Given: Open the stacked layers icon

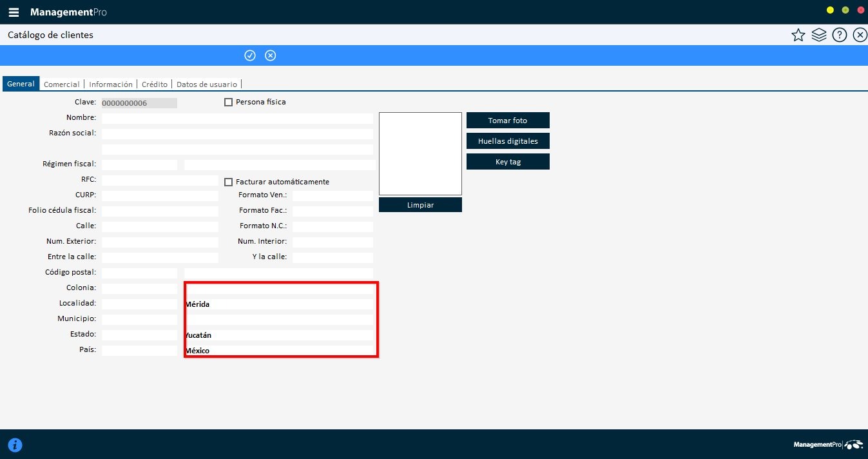Looking at the screenshot, I should pos(818,35).
